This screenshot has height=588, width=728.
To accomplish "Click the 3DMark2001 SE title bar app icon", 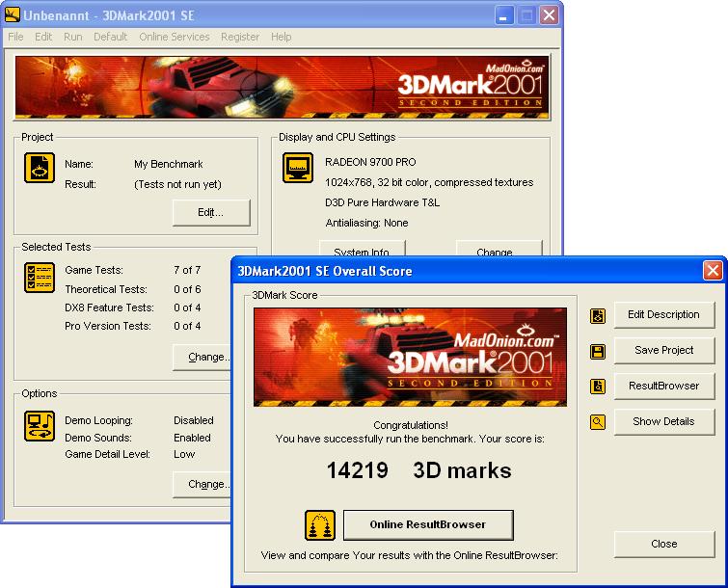I will pos(13,15).
